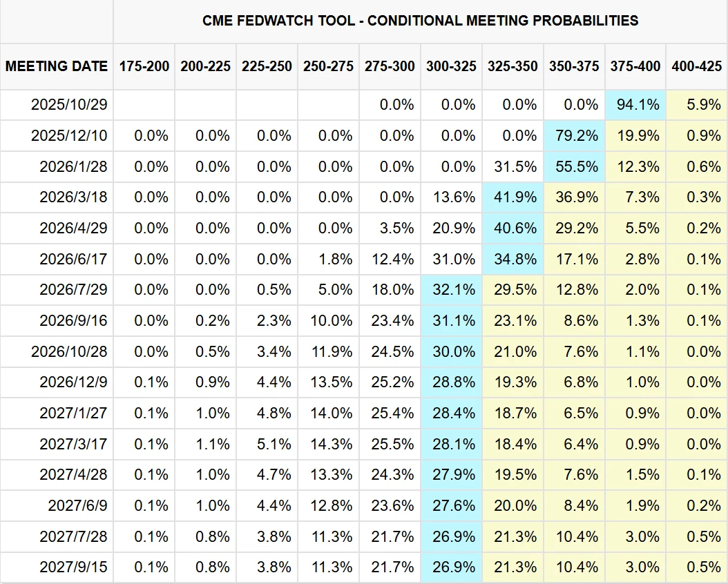Select the 2025/10/29 meeting date row

coord(69,105)
